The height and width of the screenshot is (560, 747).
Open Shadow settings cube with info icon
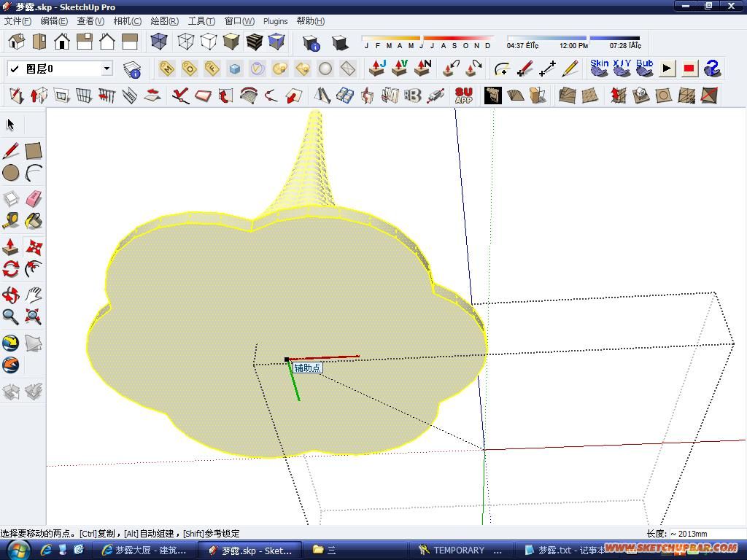click(311, 43)
